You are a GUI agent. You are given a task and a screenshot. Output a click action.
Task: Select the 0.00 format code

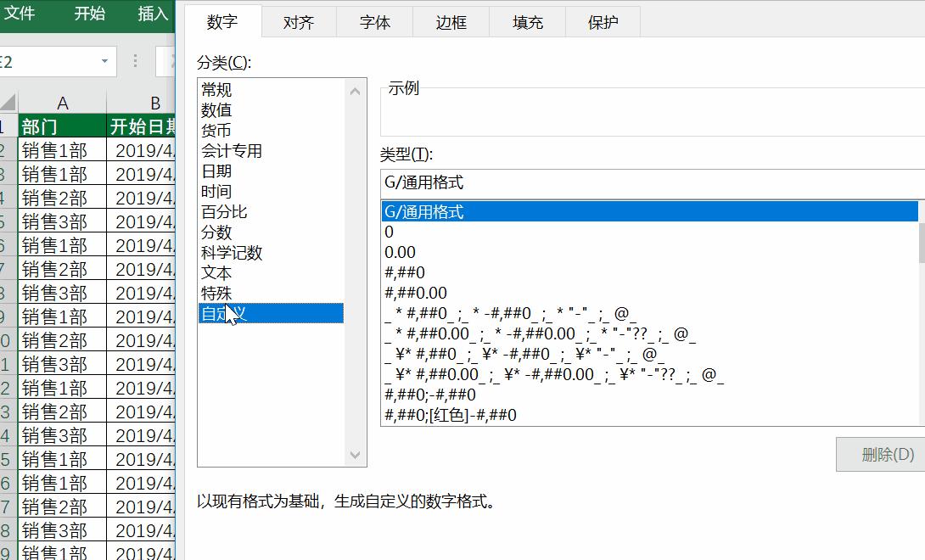509,252
